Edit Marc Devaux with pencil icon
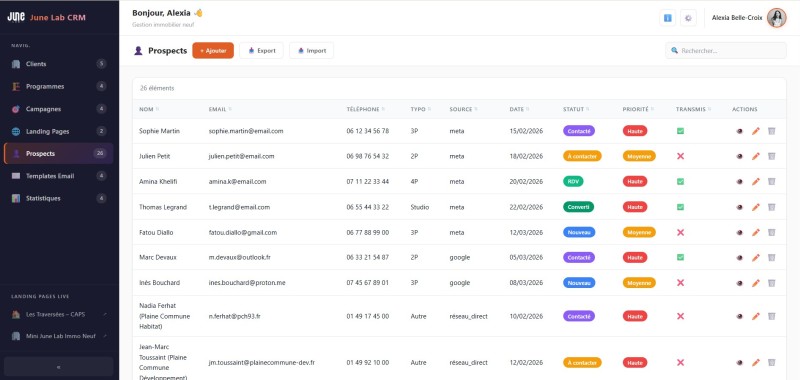800x380 pixels. coord(756,258)
